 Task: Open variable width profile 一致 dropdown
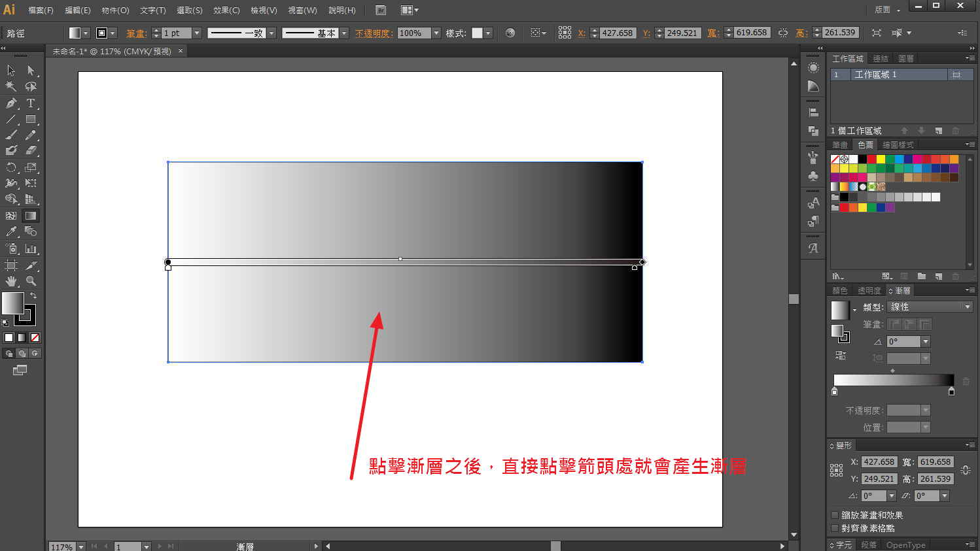coord(271,33)
